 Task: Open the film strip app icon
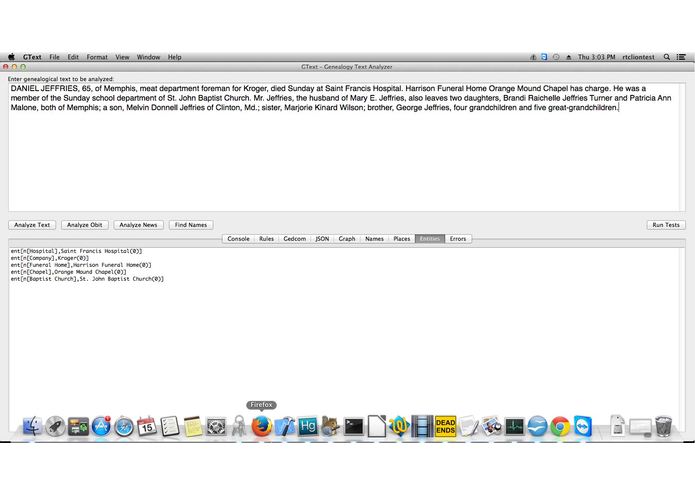422,426
